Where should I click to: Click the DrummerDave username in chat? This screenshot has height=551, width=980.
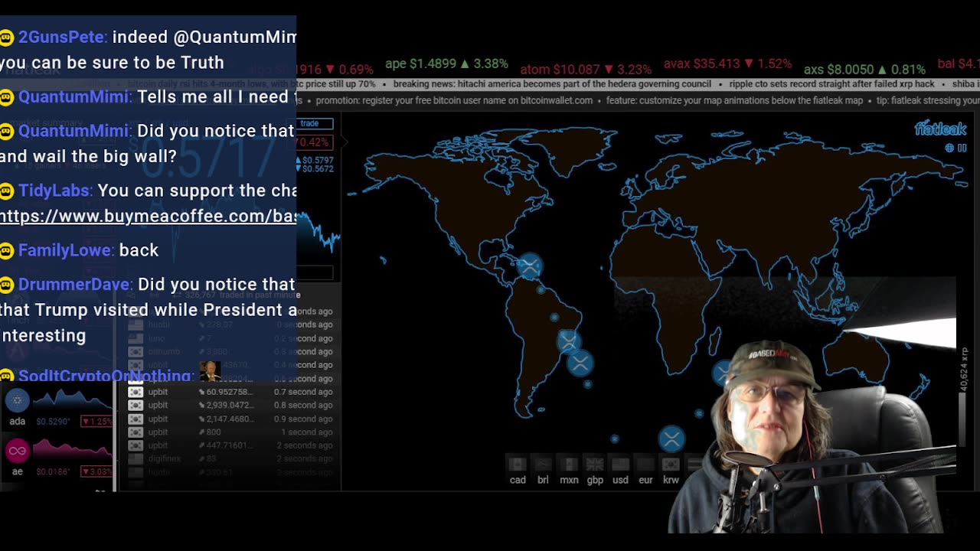pos(74,284)
